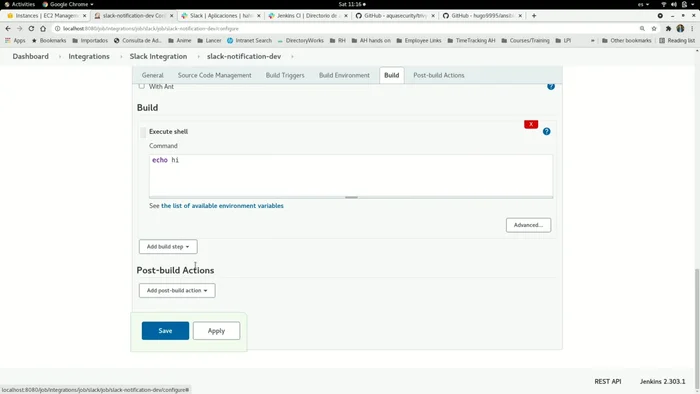Apply the configuration changes
Image resolution: width=700 pixels, height=394 pixels.
(216, 331)
